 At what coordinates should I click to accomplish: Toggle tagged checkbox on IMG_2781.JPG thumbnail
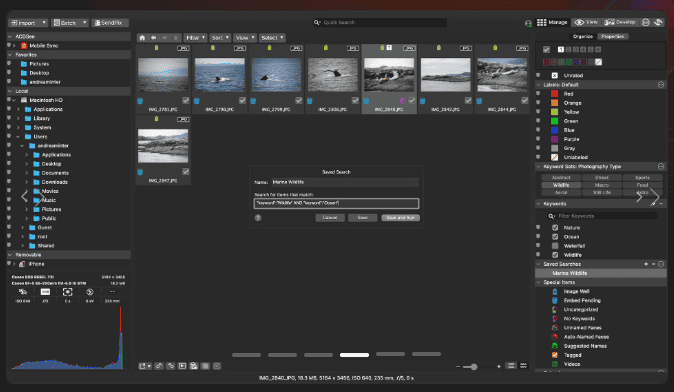coord(186,101)
